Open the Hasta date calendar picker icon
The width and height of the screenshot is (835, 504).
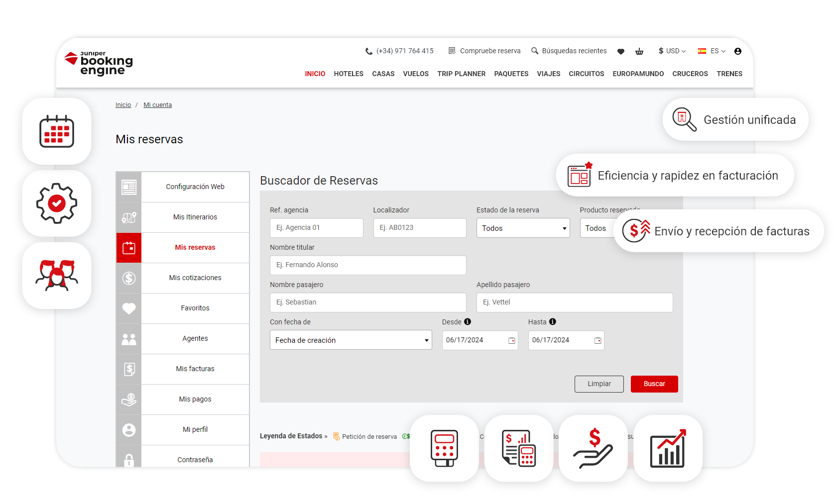[x=597, y=340]
